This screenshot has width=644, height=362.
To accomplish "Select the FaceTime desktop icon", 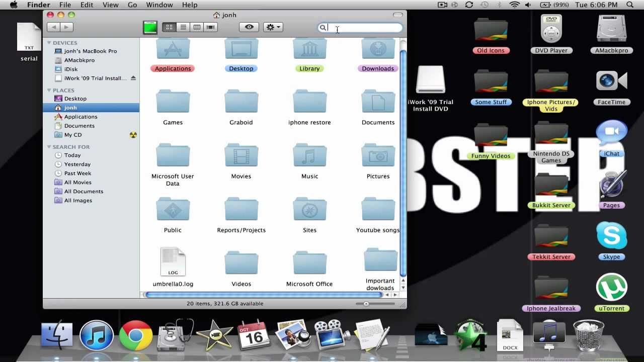I will click(611, 81).
